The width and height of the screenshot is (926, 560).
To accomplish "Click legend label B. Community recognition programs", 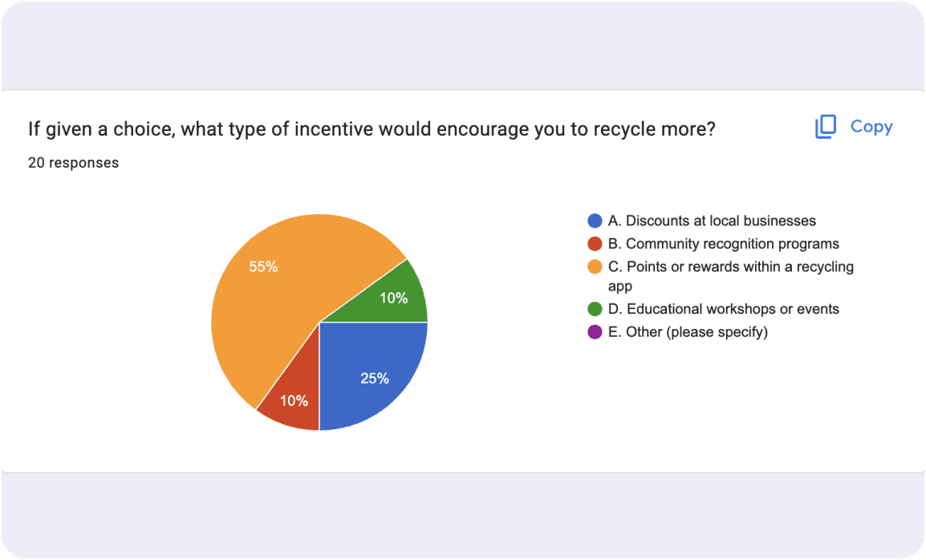I will [724, 244].
